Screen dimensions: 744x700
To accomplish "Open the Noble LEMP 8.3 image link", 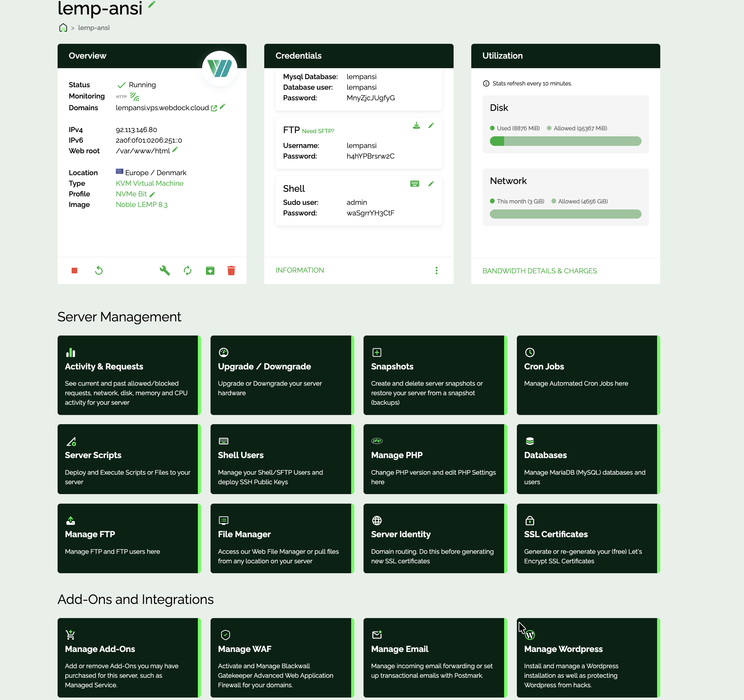I will coord(141,204).
